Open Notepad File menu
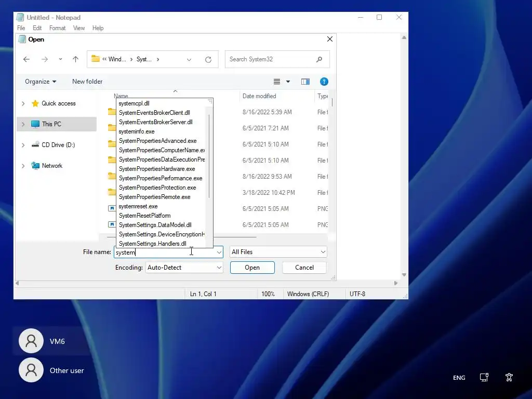Viewport: 532px width, 399px height. tap(21, 28)
